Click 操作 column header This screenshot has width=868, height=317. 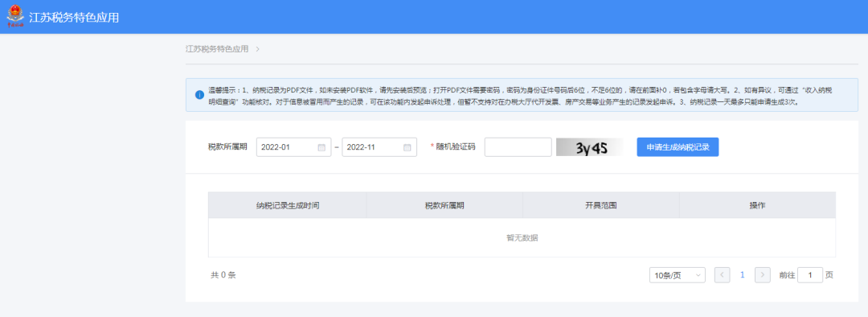coord(757,205)
